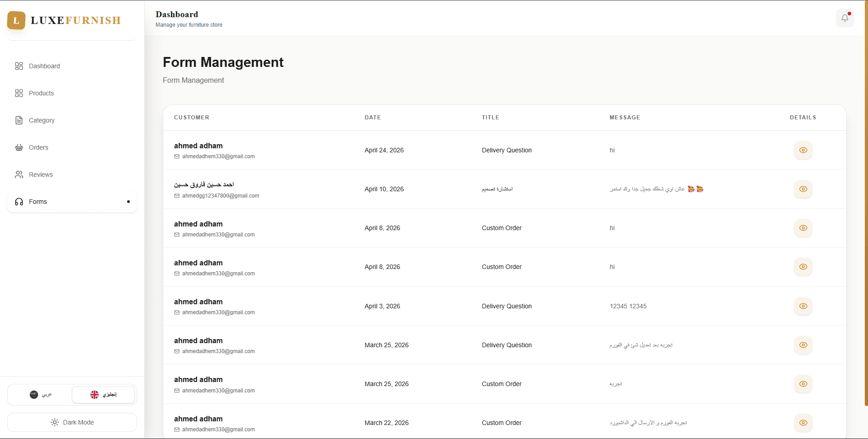Click Manage your furniture store subtitle
The height and width of the screenshot is (439, 868).
(189, 25)
